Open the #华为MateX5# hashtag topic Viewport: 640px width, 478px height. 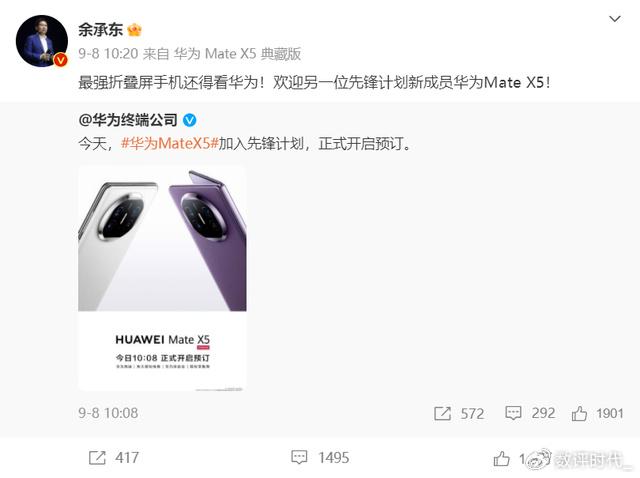(x=170, y=144)
